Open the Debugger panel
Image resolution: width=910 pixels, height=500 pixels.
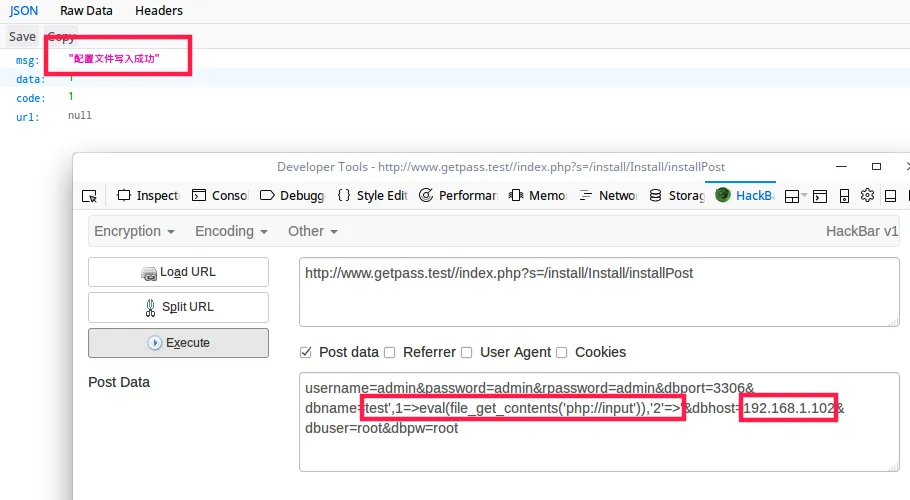(292, 196)
